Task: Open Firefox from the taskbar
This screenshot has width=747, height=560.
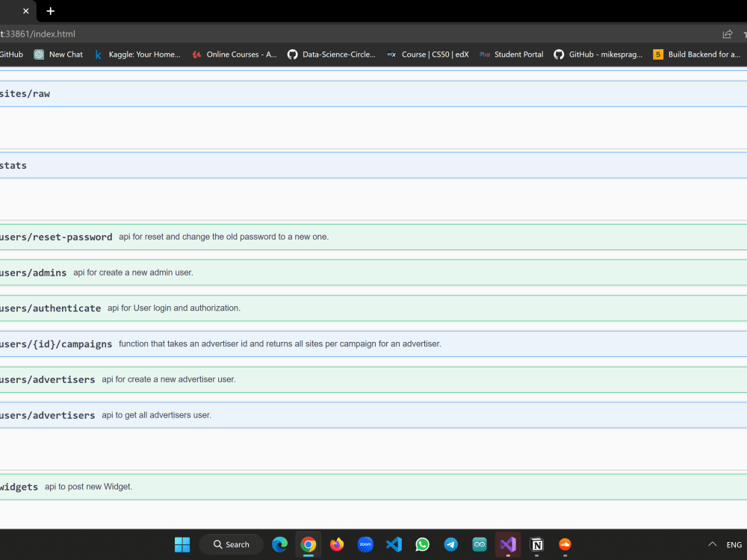Action: [x=337, y=544]
